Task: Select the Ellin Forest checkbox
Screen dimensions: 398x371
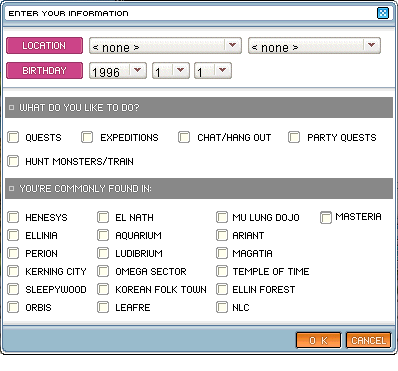Action: [222, 289]
